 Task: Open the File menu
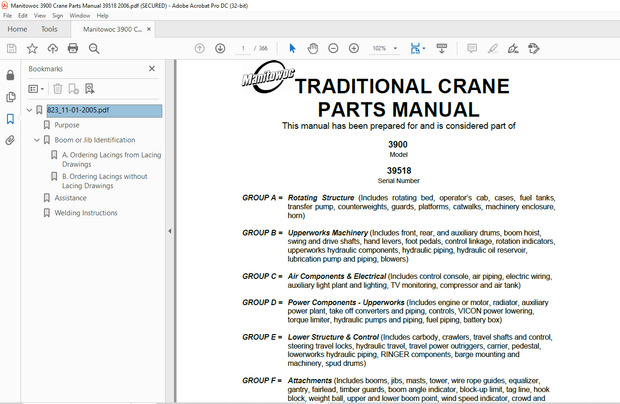tap(8, 16)
